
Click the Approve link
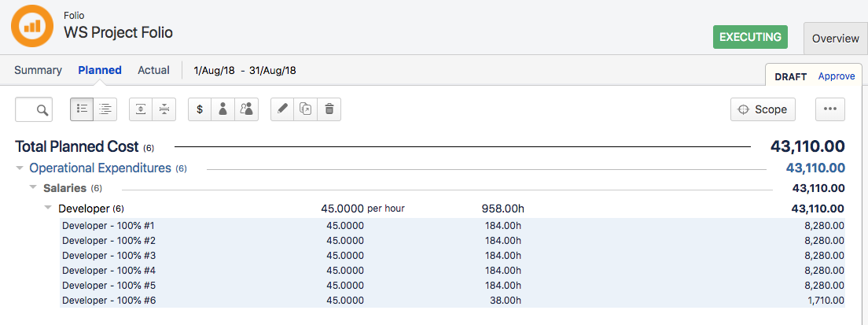pos(837,76)
